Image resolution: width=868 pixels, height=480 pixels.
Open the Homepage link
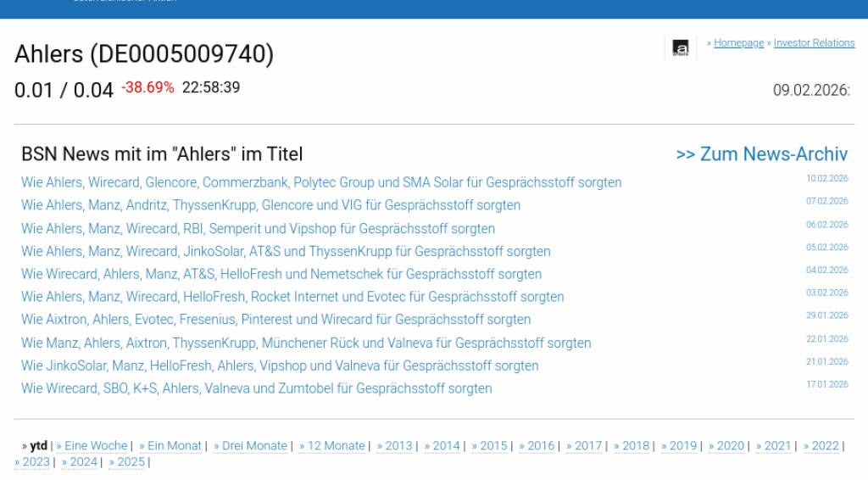[x=738, y=43]
